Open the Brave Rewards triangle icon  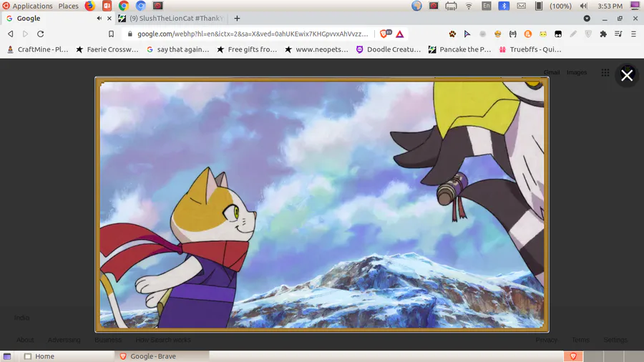point(399,34)
